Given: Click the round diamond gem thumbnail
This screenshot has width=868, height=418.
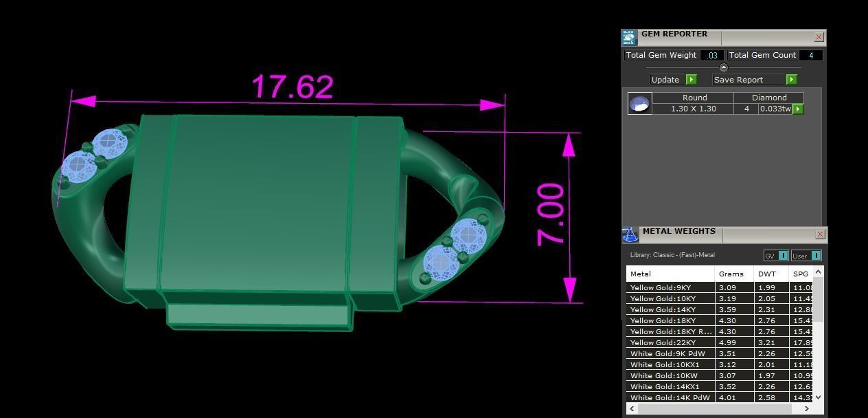Looking at the screenshot, I should (640, 103).
